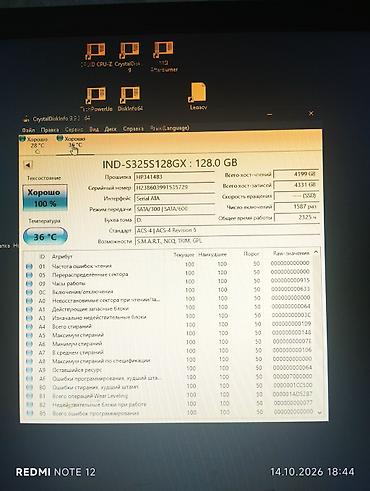Open the Legacy file on the desktop
370x491 pixels.
(198, 96)
